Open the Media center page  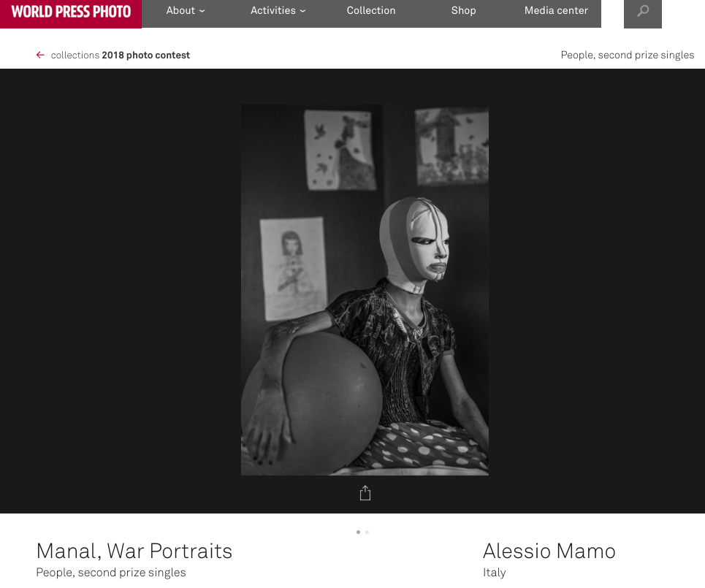(556, 10)
